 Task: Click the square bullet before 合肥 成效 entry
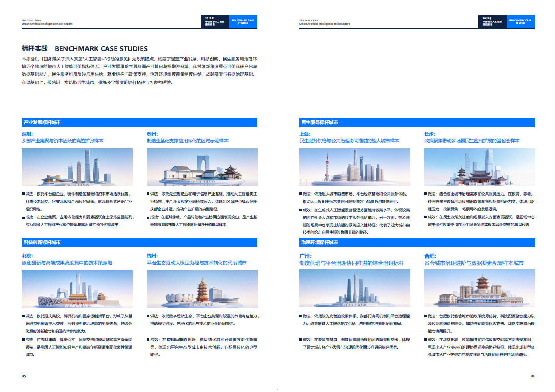click(425, 340)
